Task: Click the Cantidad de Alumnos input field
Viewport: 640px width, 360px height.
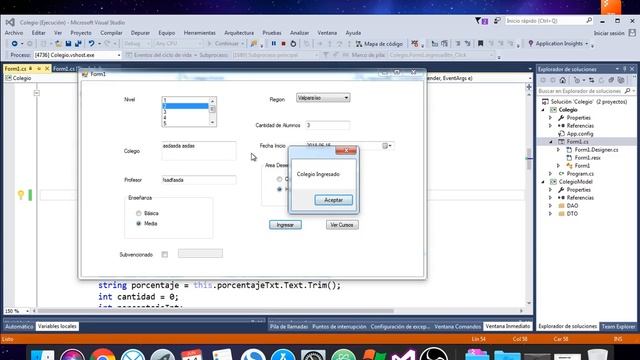Action: pyautogui.click(x=327, y=125)
